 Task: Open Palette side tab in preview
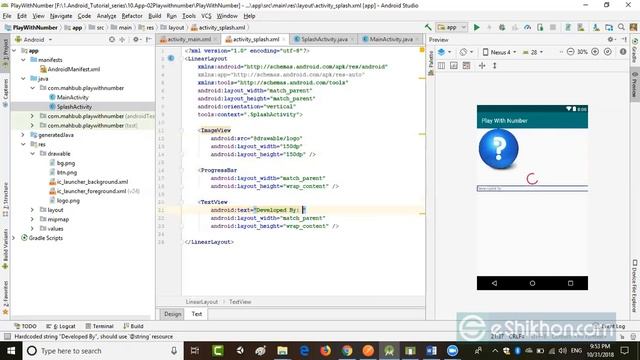tap(431, 63)
